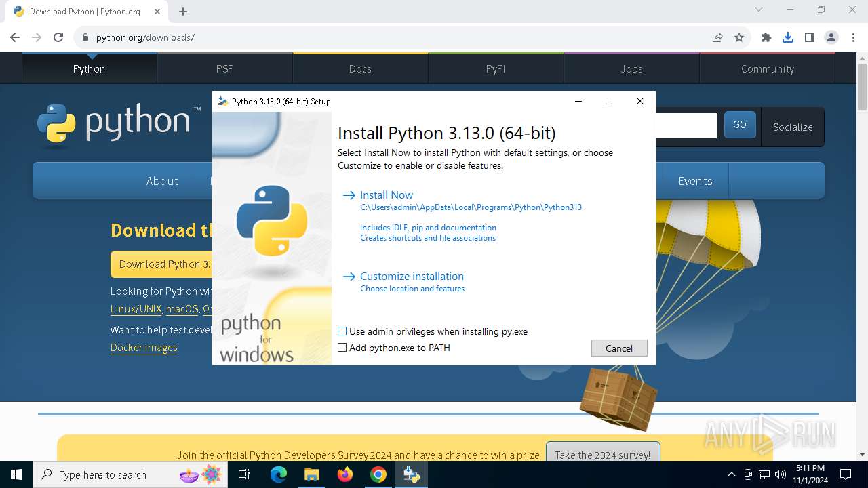Open the Events menu item
Viewport: 868px width, 488px height.
tap(695, 181)
